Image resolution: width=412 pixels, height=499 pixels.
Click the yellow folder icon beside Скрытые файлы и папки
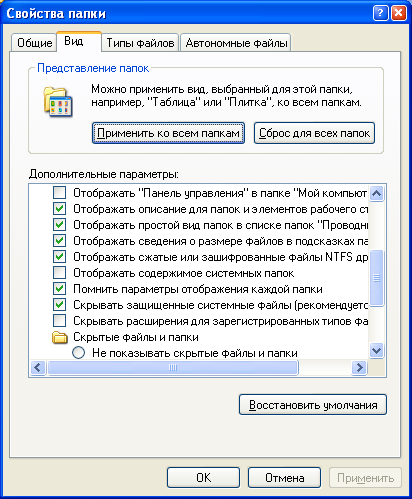coord(60,337)
